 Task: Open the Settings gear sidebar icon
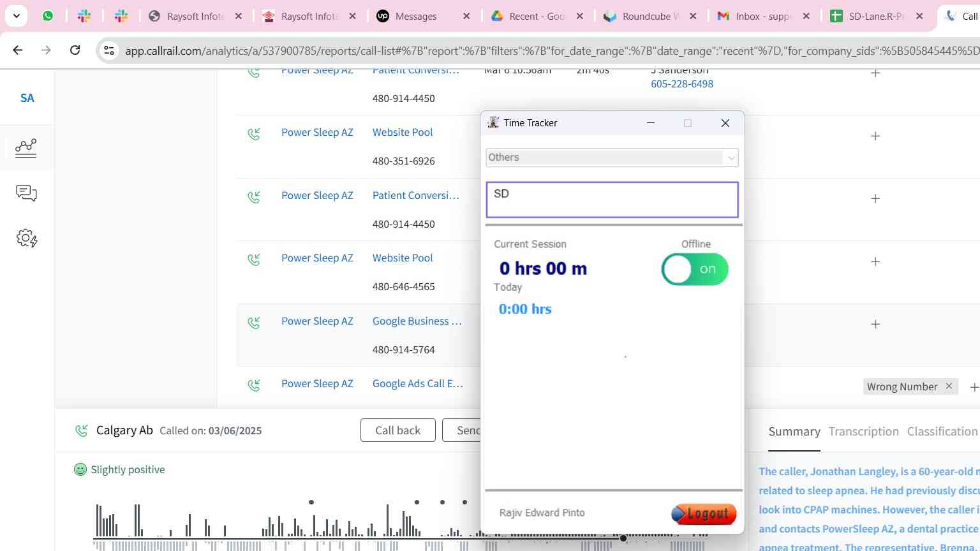[26, 239]
